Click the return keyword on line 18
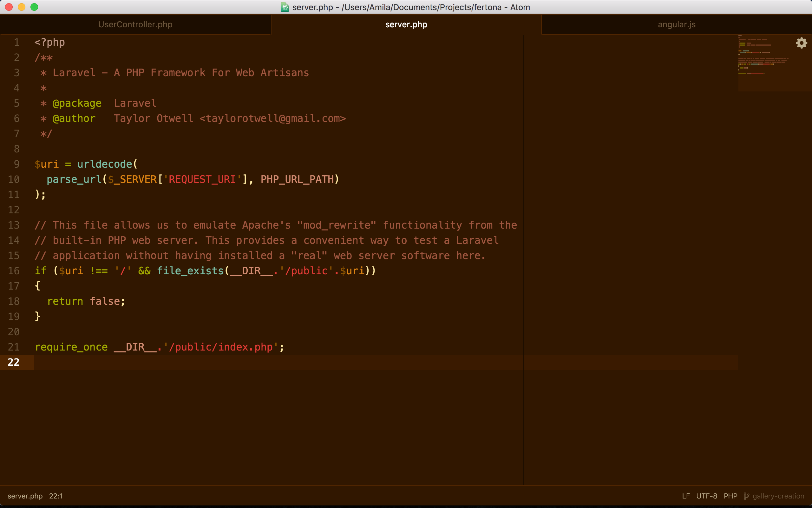The width and height of the screenshot is (812, 508). 65,301
